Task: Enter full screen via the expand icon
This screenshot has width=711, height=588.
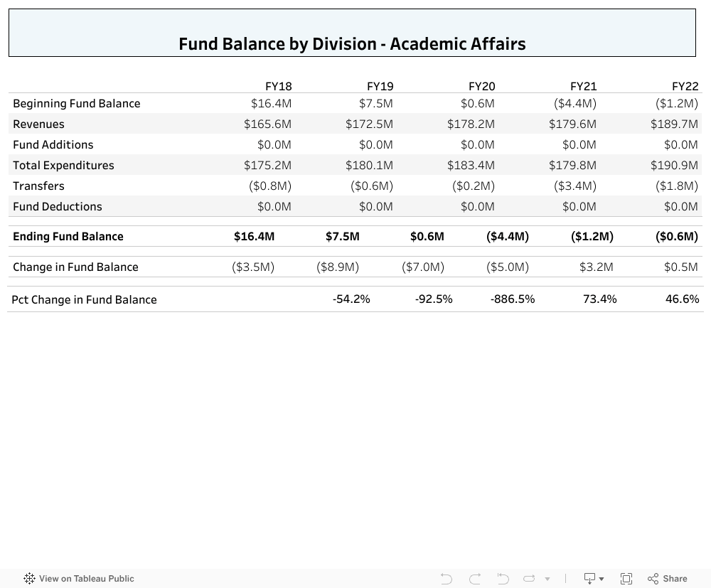Action: (x=626, y=578)
